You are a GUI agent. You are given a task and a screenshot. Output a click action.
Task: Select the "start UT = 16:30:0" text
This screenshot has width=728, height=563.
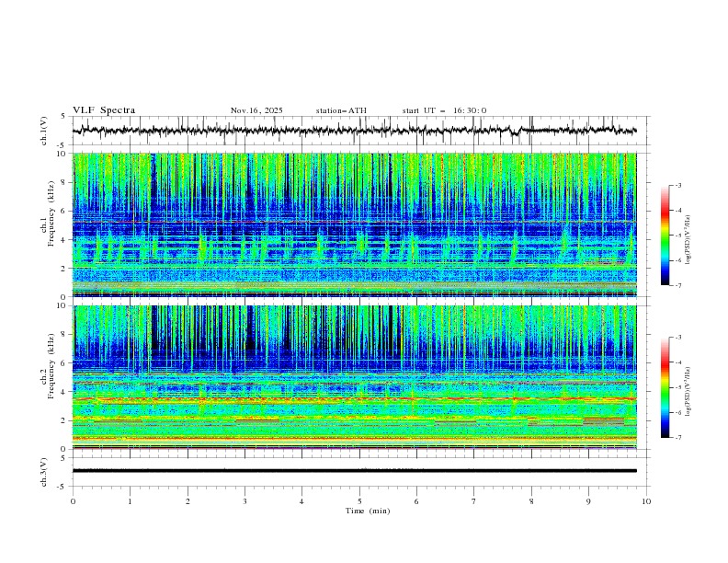tap(444, 110)
